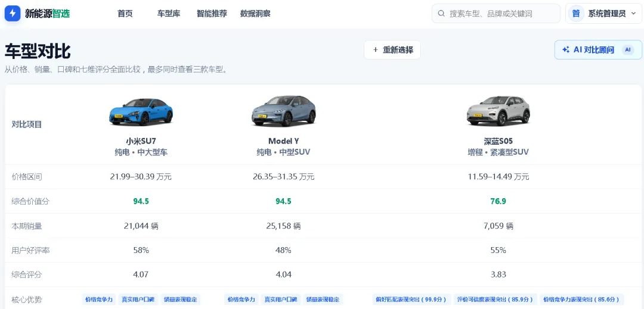Click the 本期销量 row label

(27, 226)
